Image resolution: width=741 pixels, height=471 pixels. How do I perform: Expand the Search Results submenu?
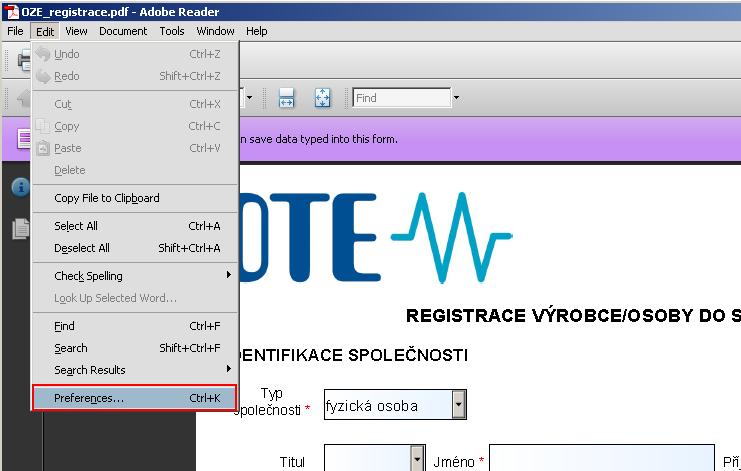coord(135,369)
